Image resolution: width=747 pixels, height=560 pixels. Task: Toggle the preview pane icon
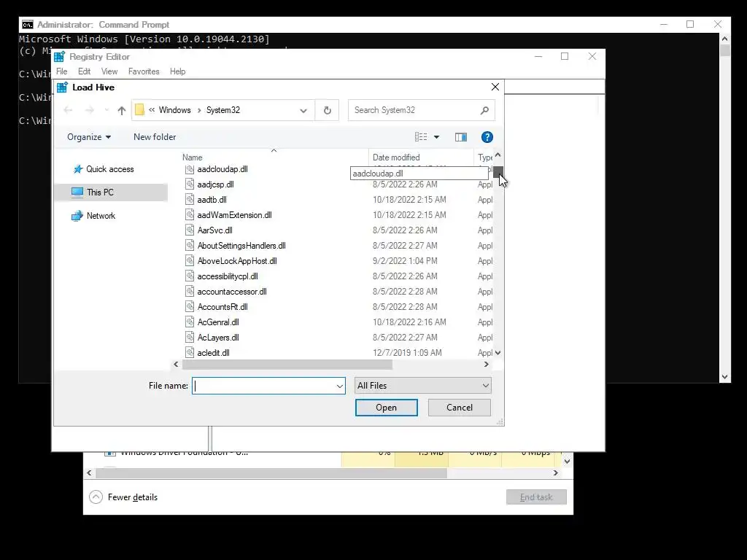[461, 137]
